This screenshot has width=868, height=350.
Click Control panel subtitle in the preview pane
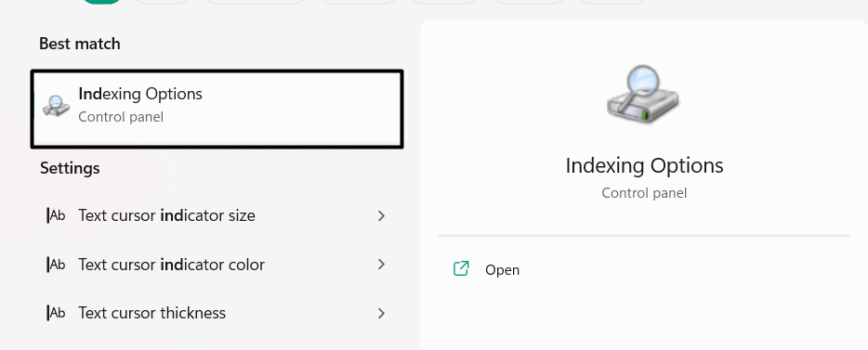[644, 193]
